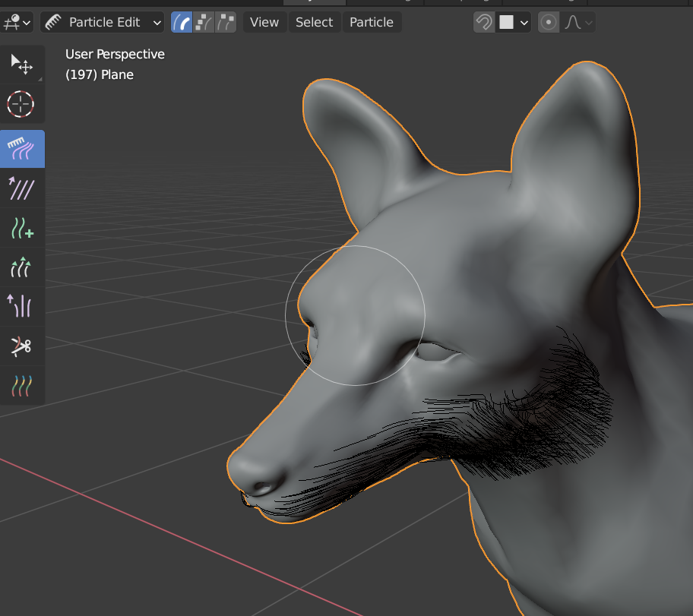This screenshot has width=693, height=616.
Task: Enable Path selection mode
Action: coord(182,22)
